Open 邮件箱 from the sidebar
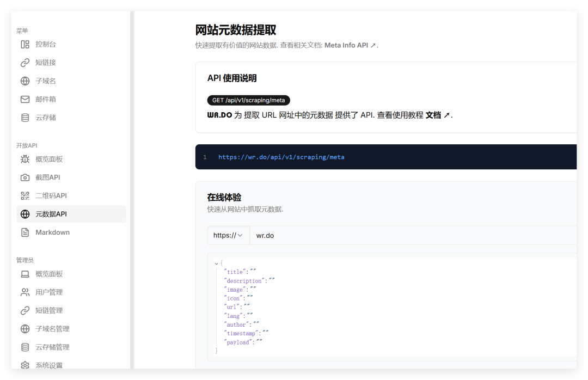Image resolution: width=588 pixels, height=380 pixels. pyautogui.click(x=71, y=100)
